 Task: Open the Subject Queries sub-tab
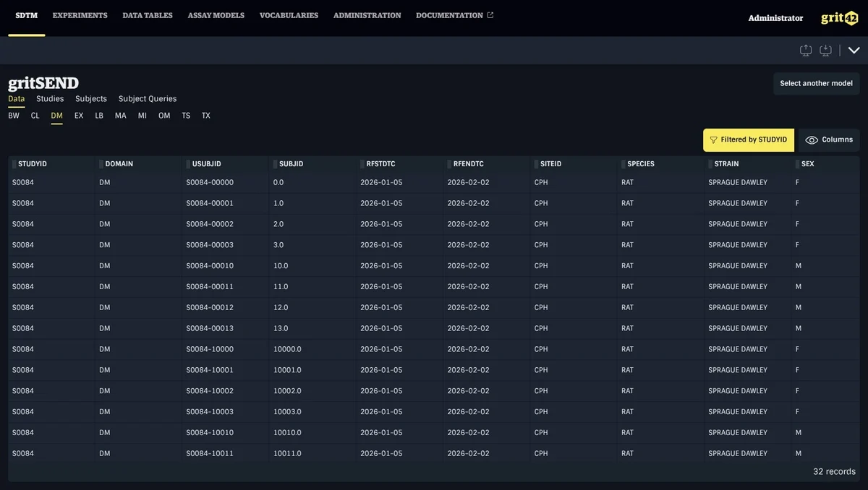[x=148, y=99]
